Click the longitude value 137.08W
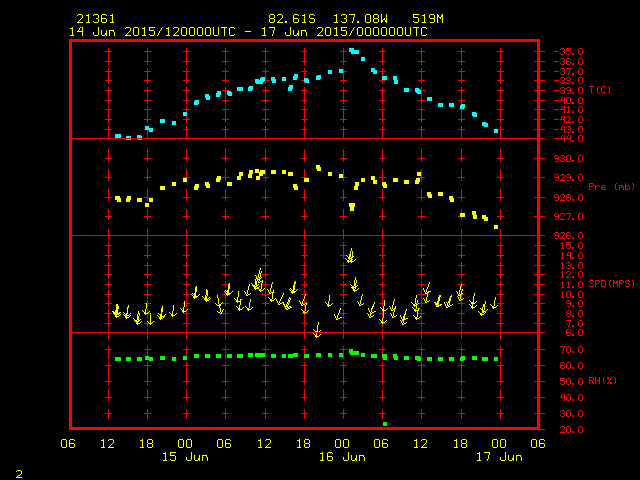 tap(360, 19)
